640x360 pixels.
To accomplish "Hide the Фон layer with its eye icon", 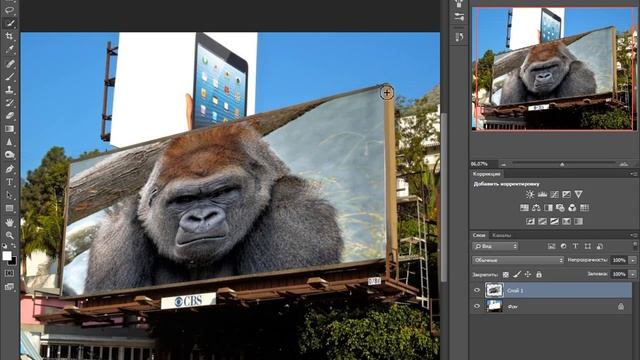I will point(477,306).
